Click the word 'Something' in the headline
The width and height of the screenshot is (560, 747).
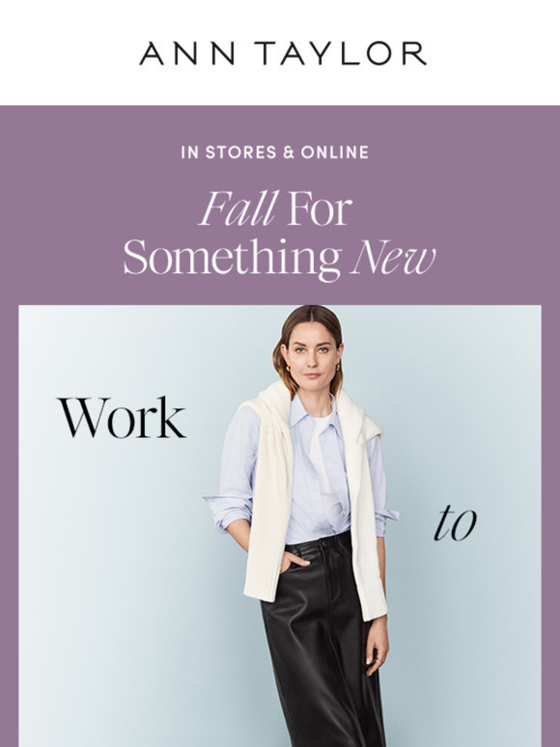coord(233,258)
